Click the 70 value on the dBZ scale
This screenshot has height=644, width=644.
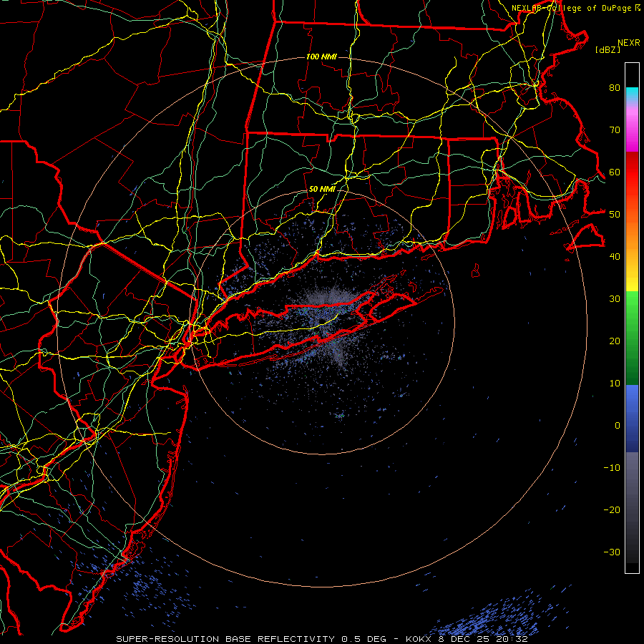(x=615, y=130)
